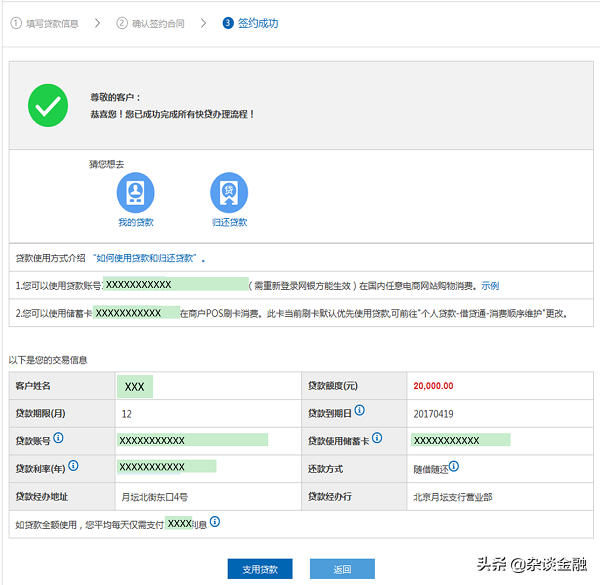Screen dimensions: 600x585
Task: Click branch 北京月坛支行营业部
Action: pyautogui.click(x=453, y=497)
